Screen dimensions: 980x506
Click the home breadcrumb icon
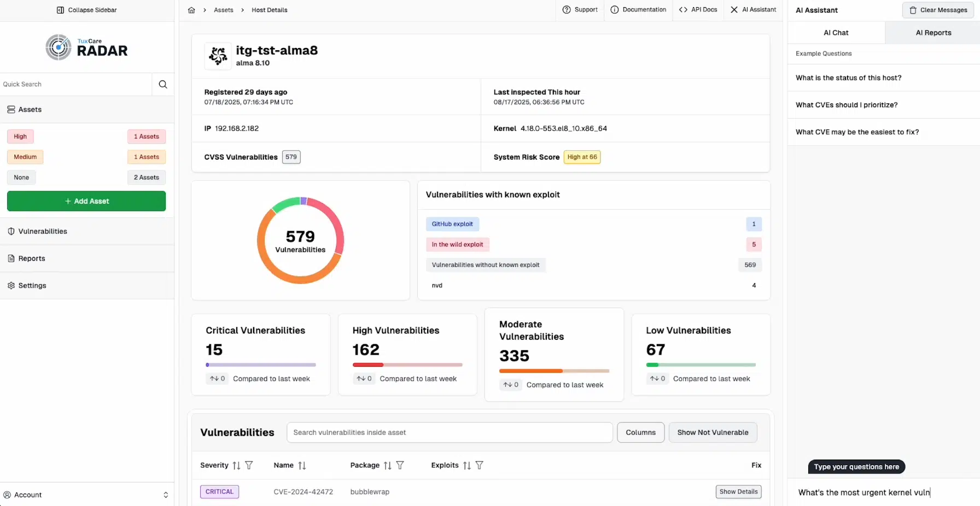191,10
